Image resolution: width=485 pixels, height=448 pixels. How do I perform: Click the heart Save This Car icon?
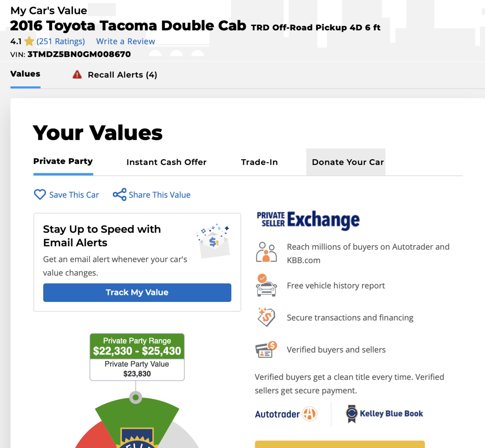40,195
